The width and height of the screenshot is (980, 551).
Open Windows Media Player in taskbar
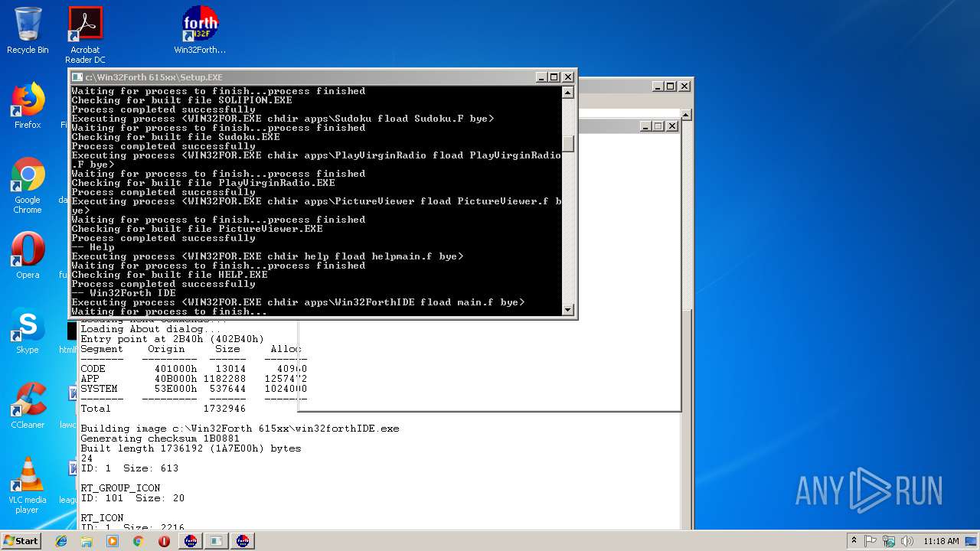pos(113,541)
